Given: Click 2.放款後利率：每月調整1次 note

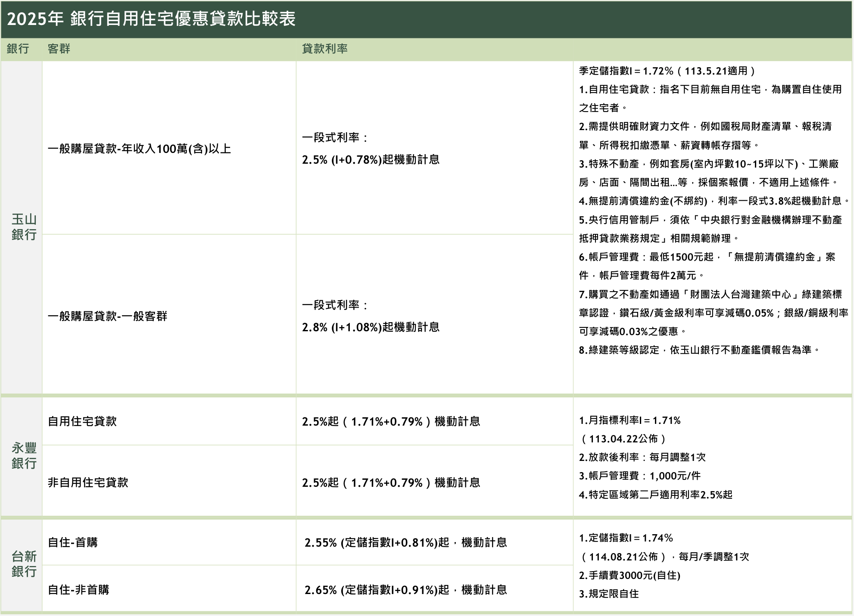Looking at the screenshot, I should [x=642, y=457].
